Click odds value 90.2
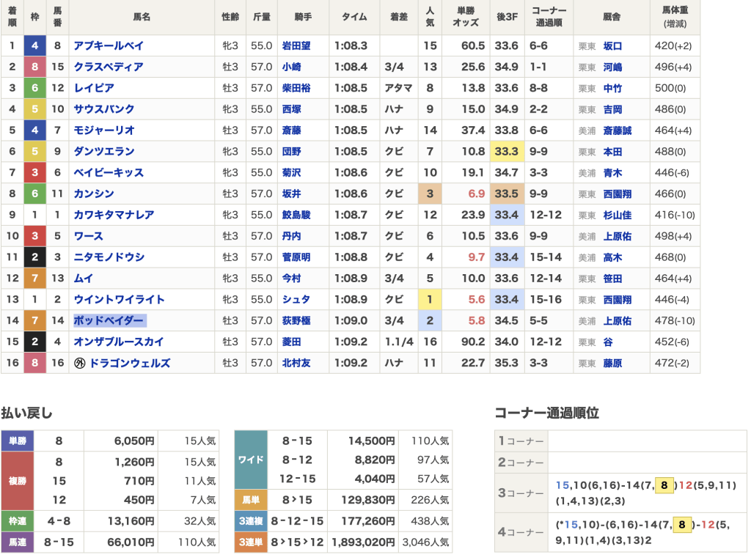 click(473, 342)
